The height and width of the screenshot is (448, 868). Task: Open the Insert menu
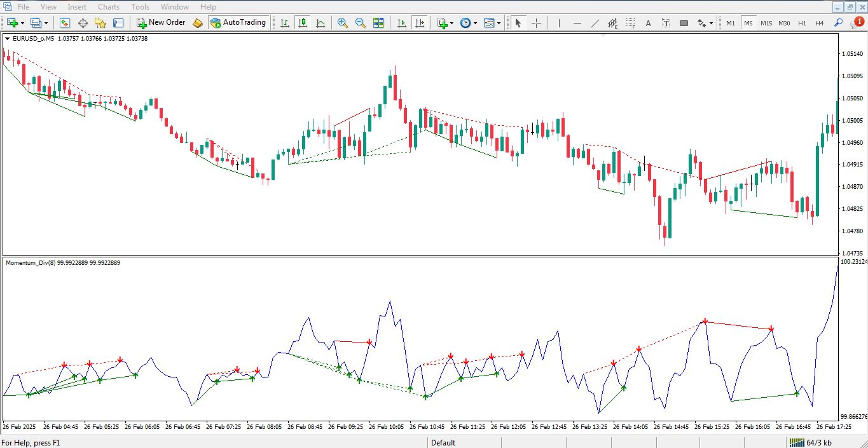coord(77,7)
